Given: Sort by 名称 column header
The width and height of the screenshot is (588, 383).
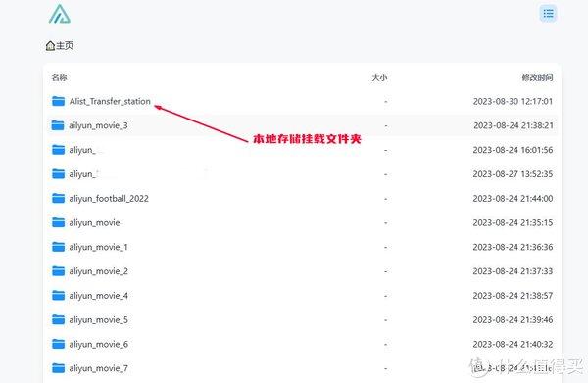Looking at the screenshot, I should 59,78.
